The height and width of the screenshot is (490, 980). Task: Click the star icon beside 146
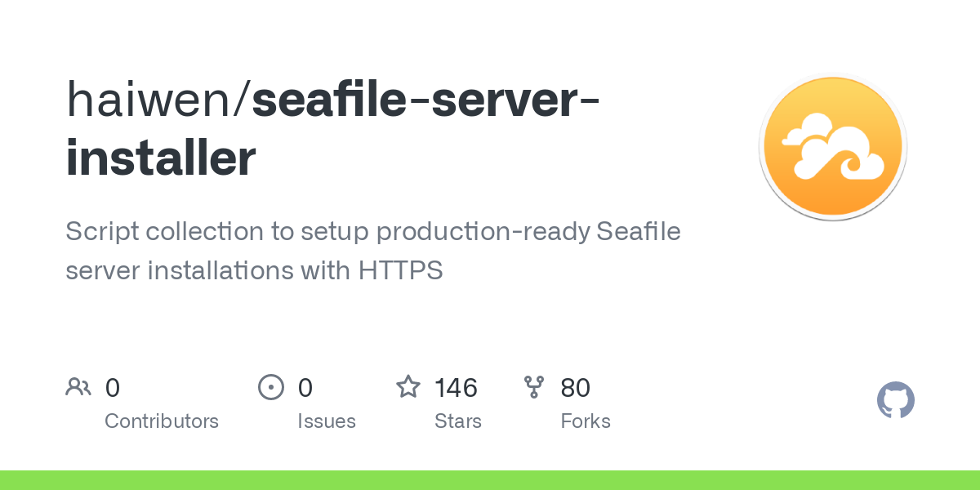[x=408, y=387]
